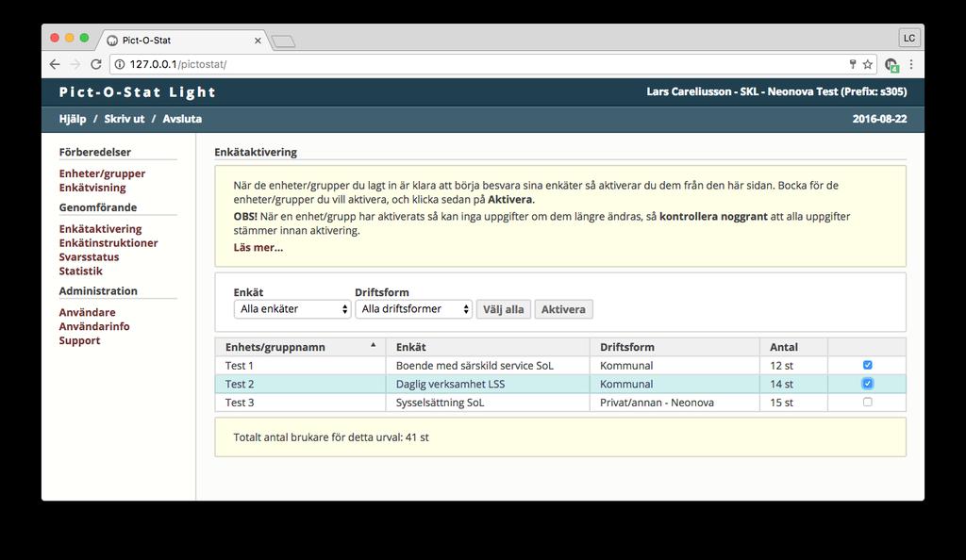
Task: Open Enkätaktivering sidebar link
Action: coord(100,229)
